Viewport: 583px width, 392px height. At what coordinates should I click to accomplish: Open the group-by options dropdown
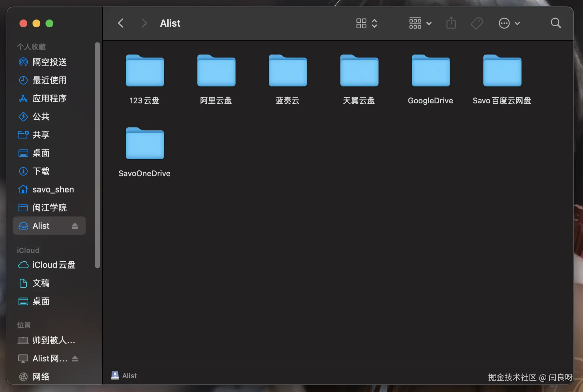[x=420, y=23]
